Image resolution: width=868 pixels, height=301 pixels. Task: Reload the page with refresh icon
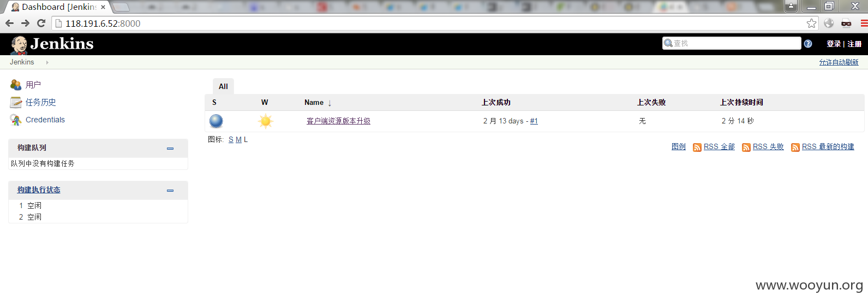pos(41,23)
